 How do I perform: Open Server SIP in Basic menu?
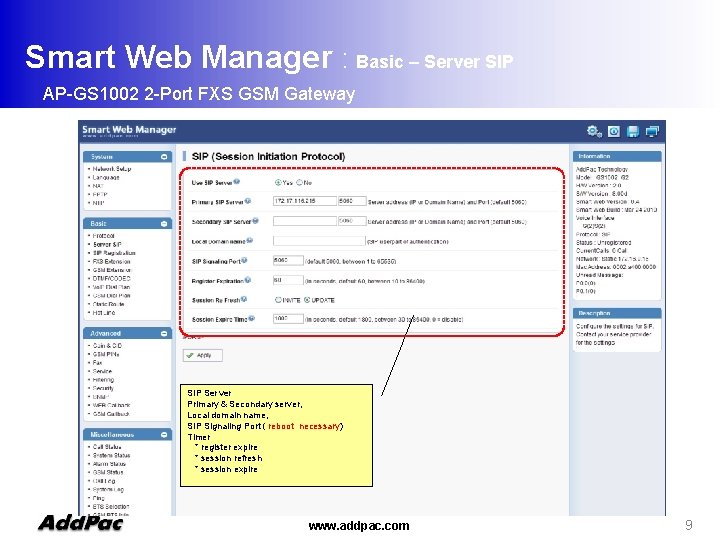(x=107, y=244)
